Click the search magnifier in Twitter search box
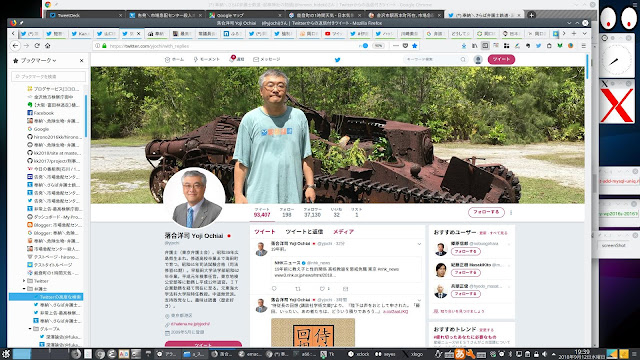The height and width of the screenshot is (360, 640). (x=463, y=60)
